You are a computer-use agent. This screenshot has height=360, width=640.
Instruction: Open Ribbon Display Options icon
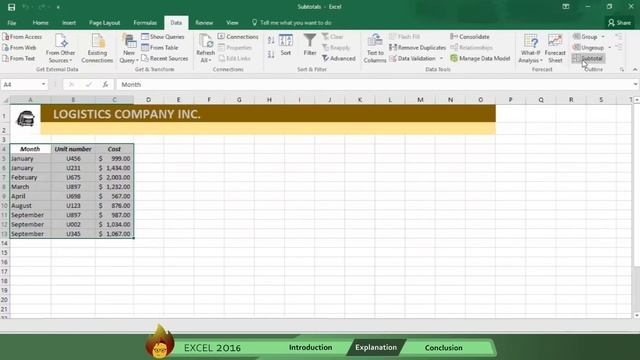[x=565, y=7]
